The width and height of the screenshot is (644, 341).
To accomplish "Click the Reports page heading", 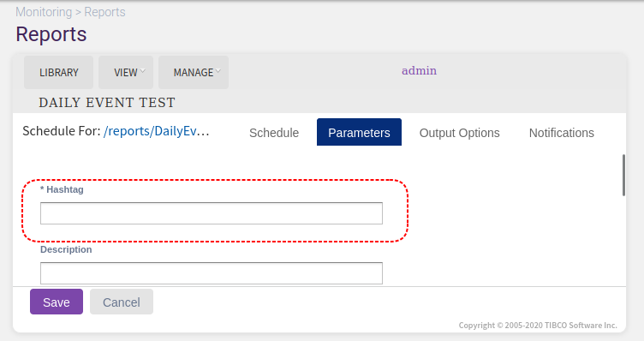I will click(x=51, y=34).
